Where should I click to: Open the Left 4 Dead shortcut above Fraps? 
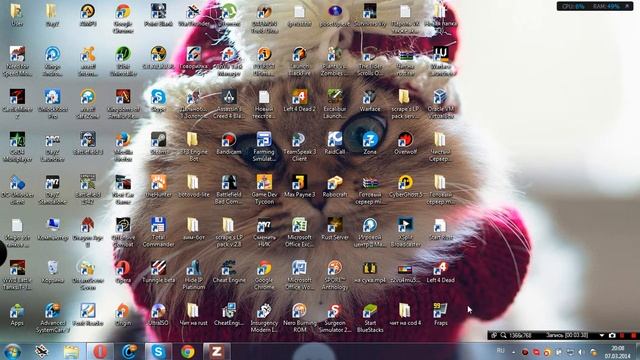440,271
